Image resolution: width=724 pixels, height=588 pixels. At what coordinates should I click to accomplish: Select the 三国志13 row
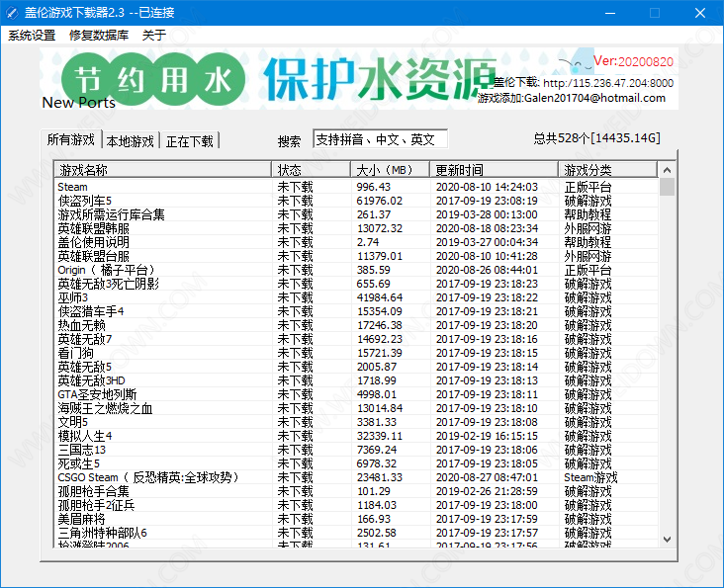click(355, 450)
